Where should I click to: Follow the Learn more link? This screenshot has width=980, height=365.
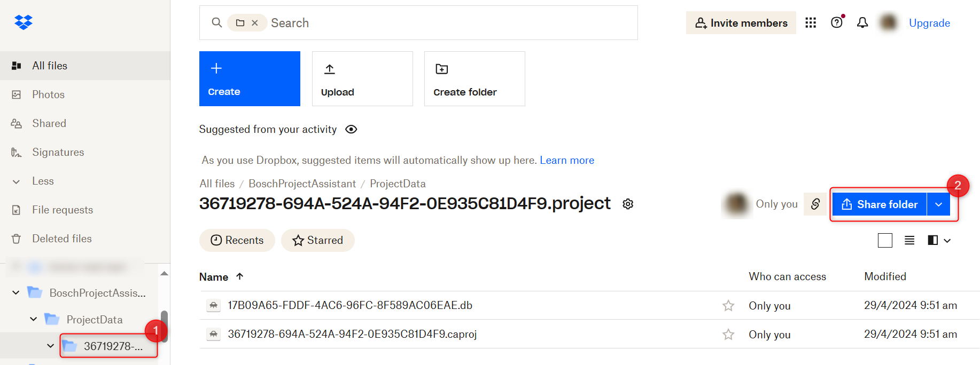coord(566,161)
